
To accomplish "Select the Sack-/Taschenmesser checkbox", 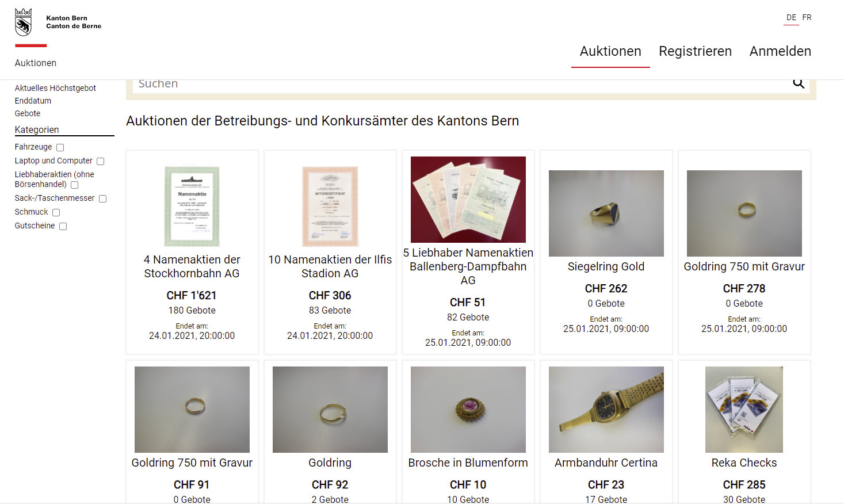I will (x=102, y=199).
